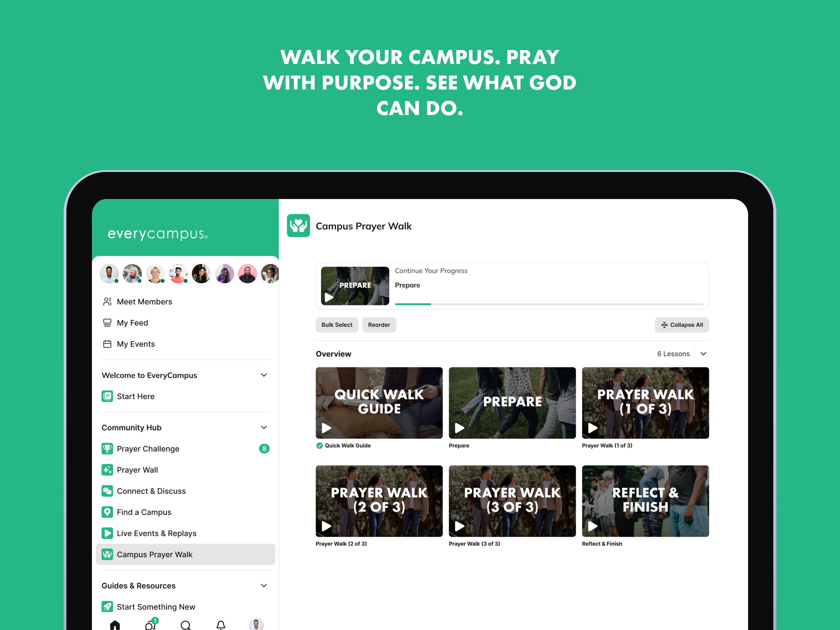Click the Find a Campus pin icon

tap(107, 512)
